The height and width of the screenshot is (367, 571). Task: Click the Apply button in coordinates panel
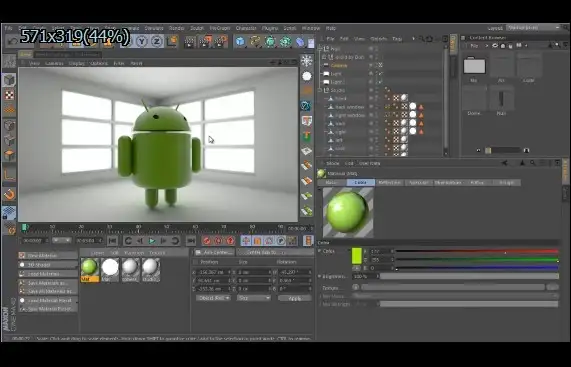click(x=295, y=298)
